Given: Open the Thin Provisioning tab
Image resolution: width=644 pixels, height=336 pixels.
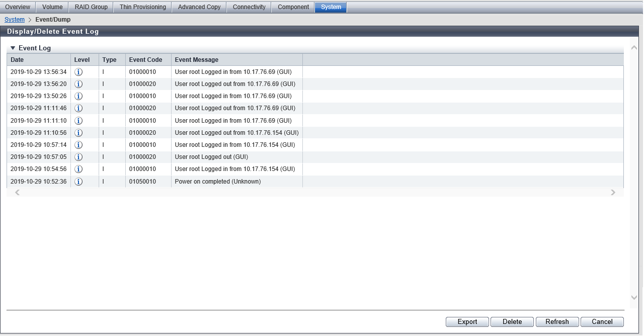Looking at the screenshot, I should pyautogui.click(x=142, y=7).
